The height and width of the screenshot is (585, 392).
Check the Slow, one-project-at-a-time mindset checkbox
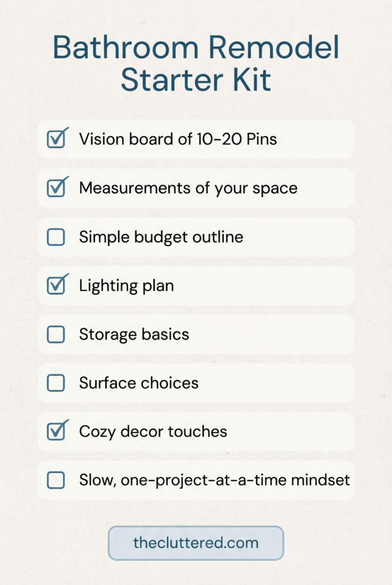(56, 480)
